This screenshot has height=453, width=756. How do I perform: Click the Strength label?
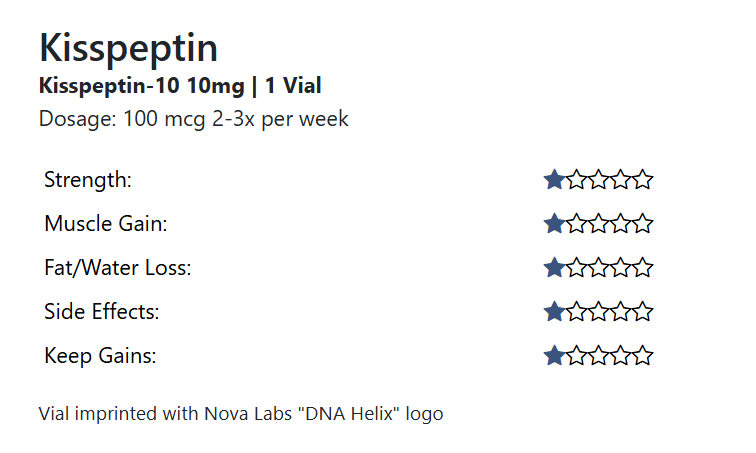click(x=88, y=180)
